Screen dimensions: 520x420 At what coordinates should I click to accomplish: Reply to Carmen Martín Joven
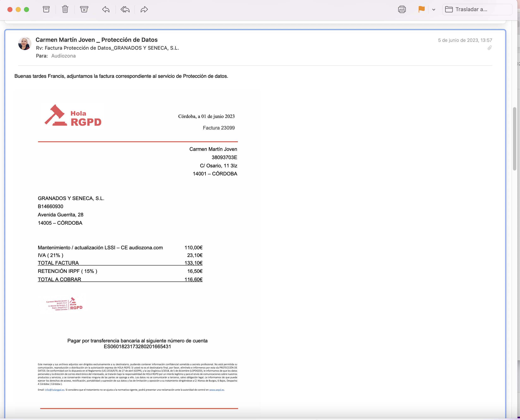click(x=106, y=10)
